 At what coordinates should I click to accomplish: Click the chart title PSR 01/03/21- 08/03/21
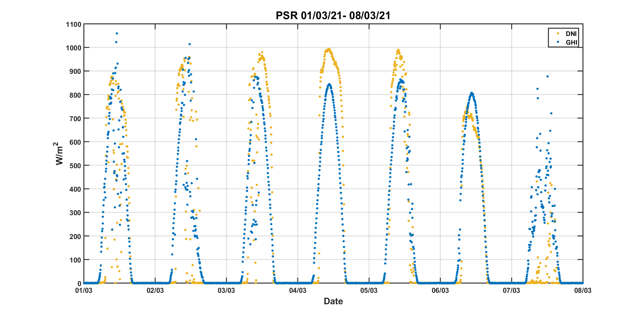[333, 15]
